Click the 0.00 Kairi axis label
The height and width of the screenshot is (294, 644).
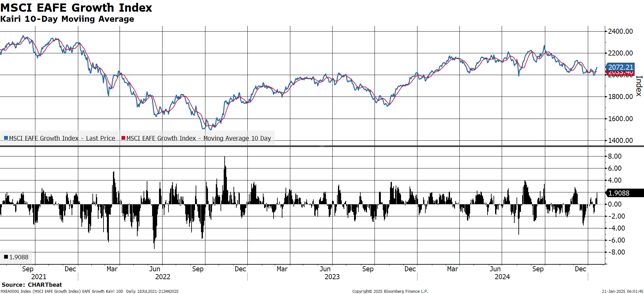click(x=615, y=204)
